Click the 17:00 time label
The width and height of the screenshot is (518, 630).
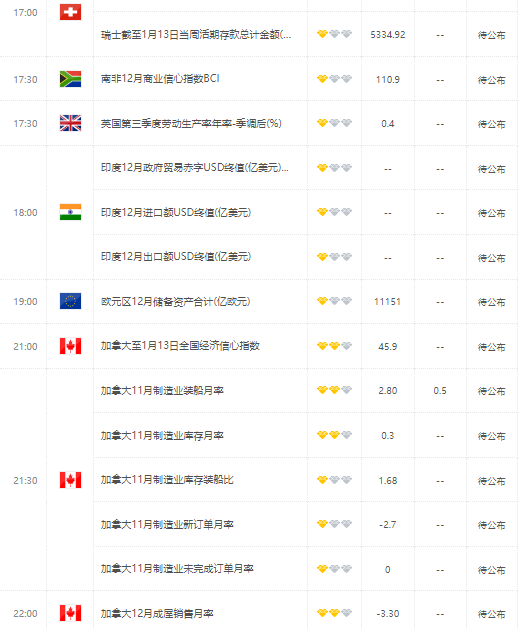(x=25, y=12)
